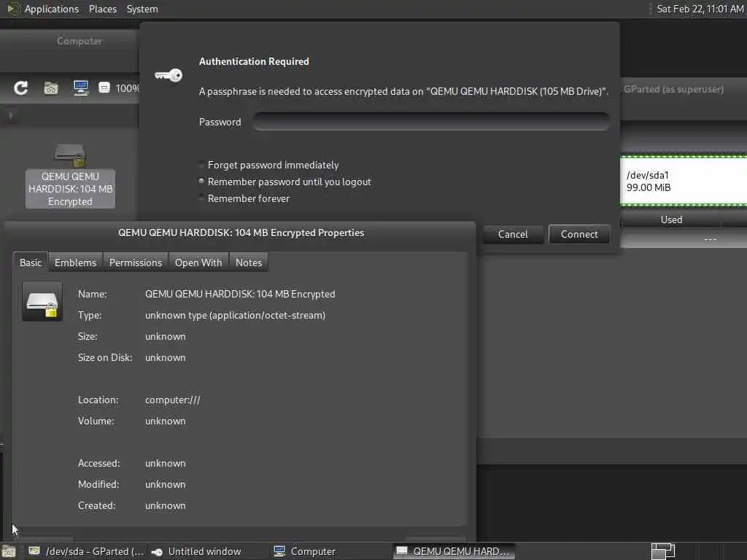Click the Computer window title
Viewport: 747px width, 560px height.
coord(80,41)
